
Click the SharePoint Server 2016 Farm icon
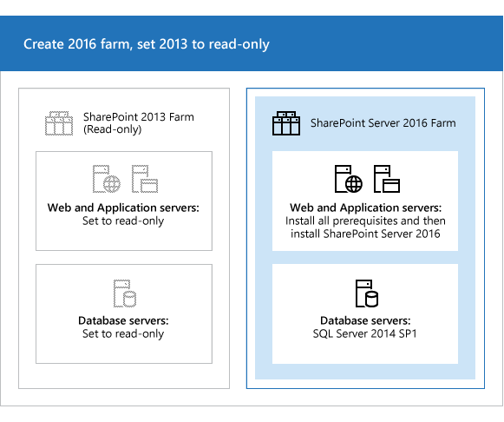pos(286,123)
